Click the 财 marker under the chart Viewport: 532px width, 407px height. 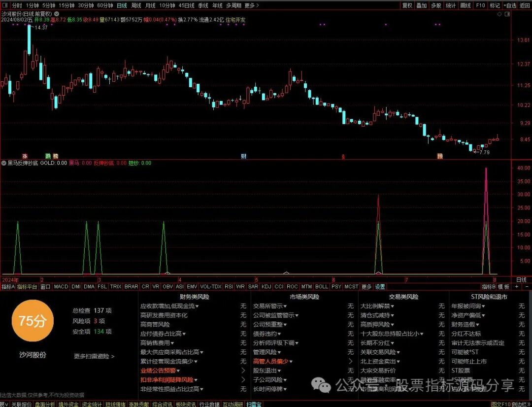(x=244, y=156)
